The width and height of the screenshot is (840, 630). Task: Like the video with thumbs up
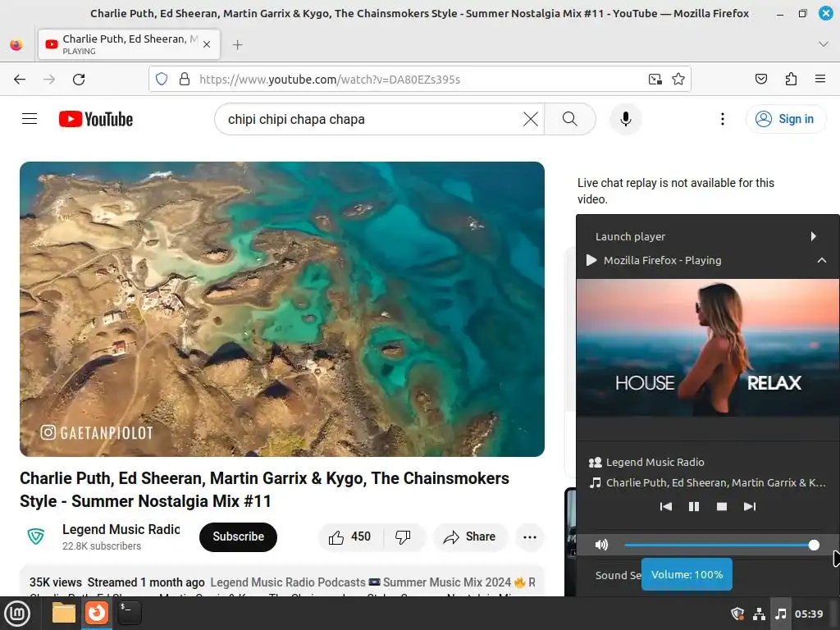[x=350, y=536]
